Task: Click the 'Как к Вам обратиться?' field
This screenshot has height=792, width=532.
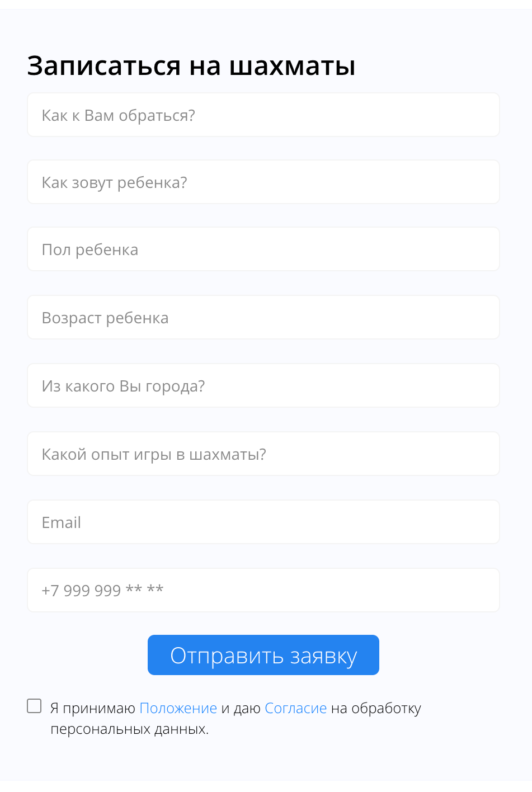Action: 263,115
